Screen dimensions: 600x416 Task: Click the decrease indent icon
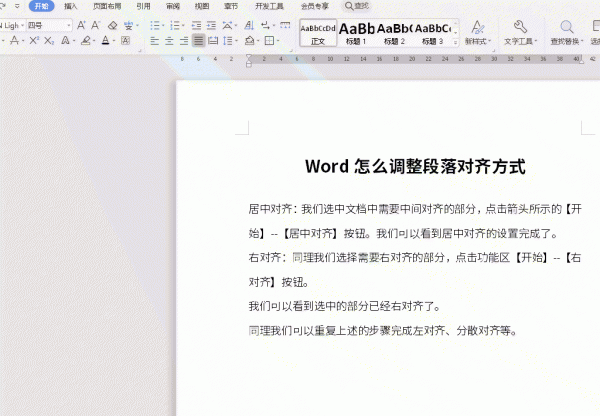(196, 26)
